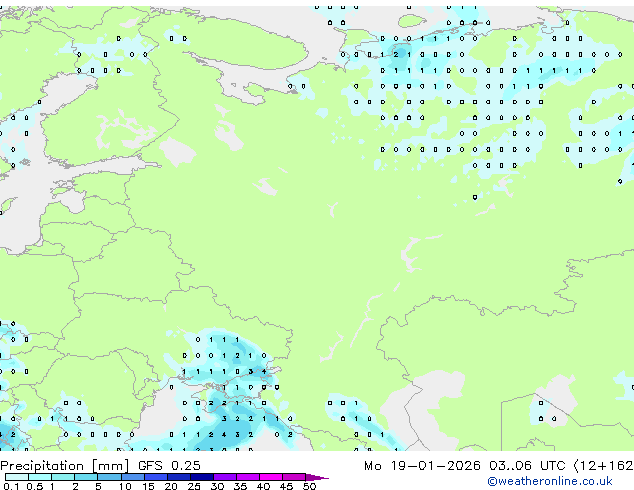Image resolution: width=634 pixels, height=490 pixels.
Task: Click the 25–30 mm dark navy swatch
Action: (201, 477)
